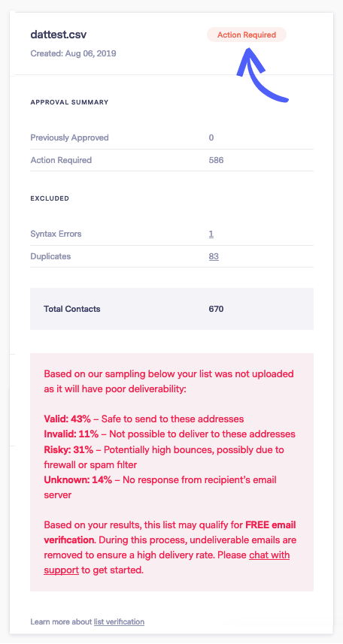Click the blue arrow annotation

coord(261,74)
